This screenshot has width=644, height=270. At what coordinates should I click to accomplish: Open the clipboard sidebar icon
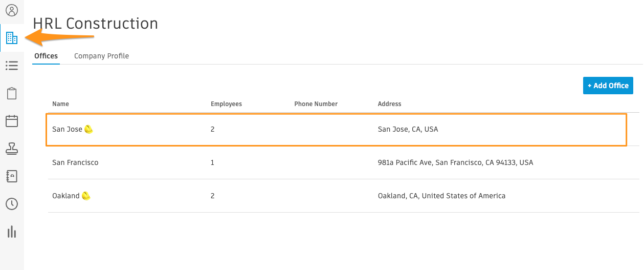pyautogui.click(x=12, y=93)
